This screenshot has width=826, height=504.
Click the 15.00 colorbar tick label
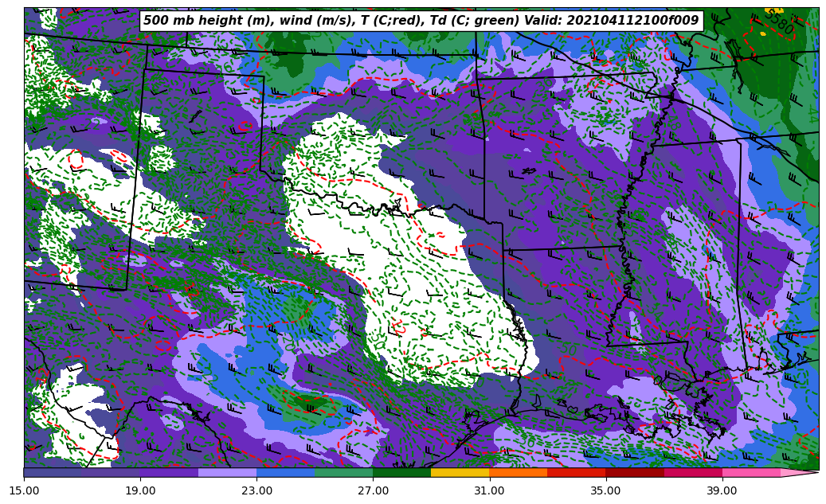tap(24, 491)
